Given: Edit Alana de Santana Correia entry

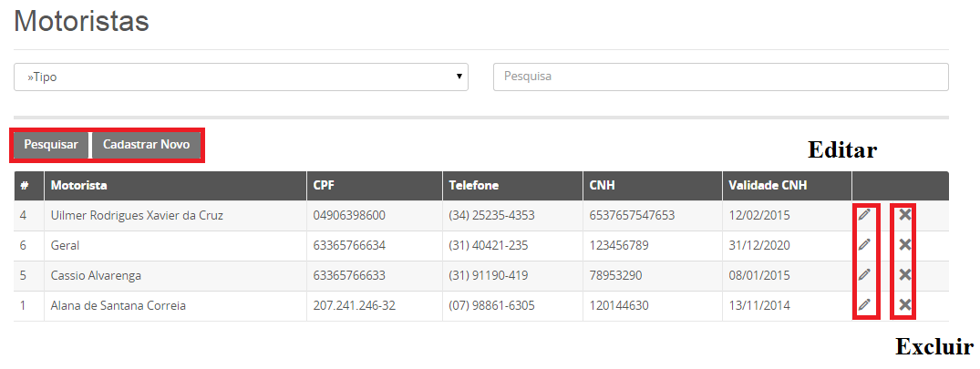Looking at the screenshot, I should (864, 304).
